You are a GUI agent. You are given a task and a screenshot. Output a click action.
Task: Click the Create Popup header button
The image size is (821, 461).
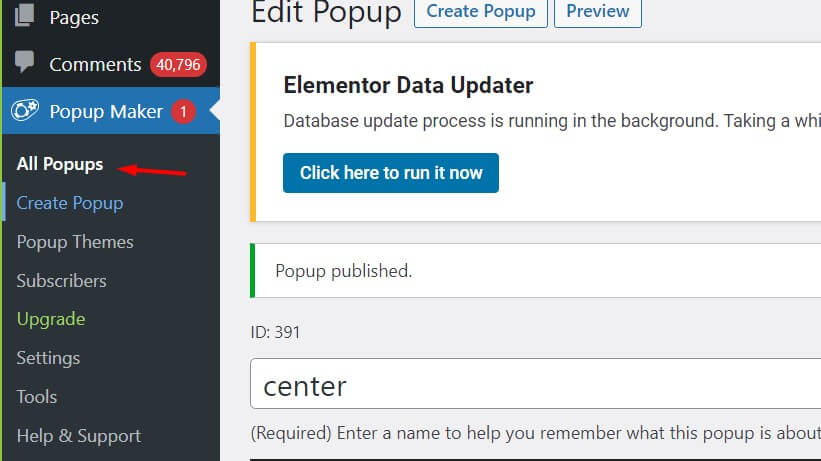tap(481, 12)
